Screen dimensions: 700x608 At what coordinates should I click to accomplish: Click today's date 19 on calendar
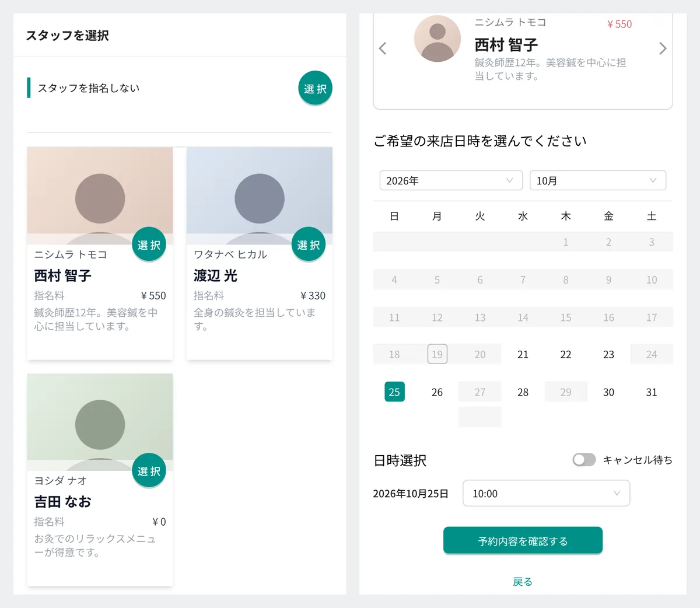point(437,354)
